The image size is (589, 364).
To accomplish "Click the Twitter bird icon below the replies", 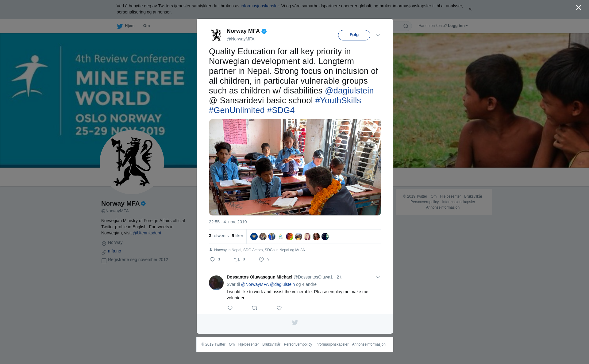I will point(295,323).
